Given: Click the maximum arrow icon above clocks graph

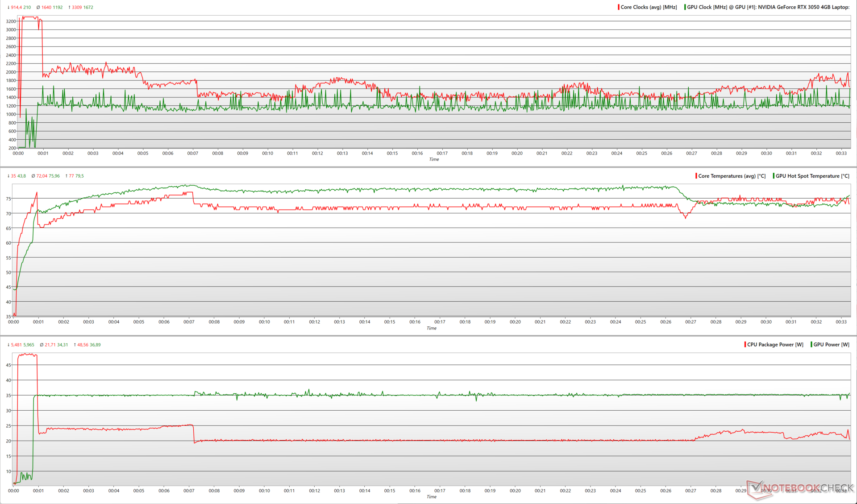Looking at the screenshot, I should pos(70,8).
